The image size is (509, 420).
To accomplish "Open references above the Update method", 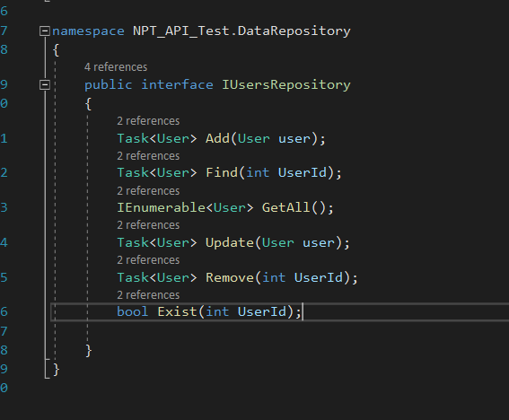I will click(x=148, y=225).
